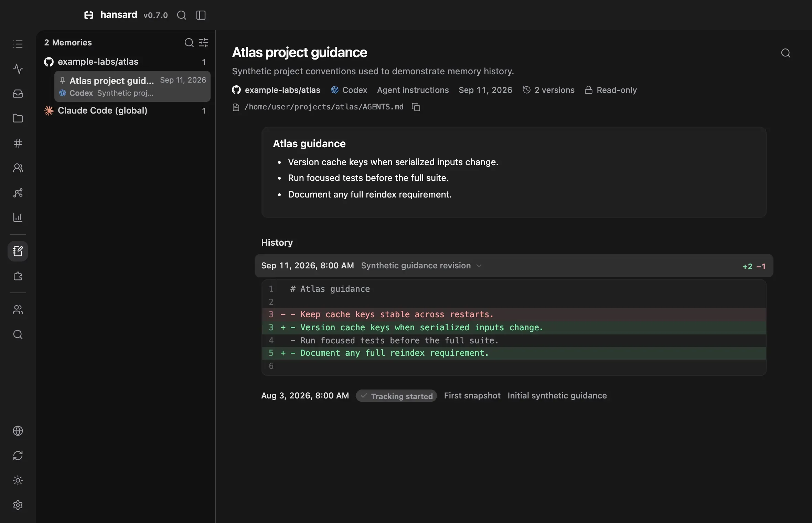The width and height of the screenshot is (812, 523).
Task: Toggle the light theme sun icon
Action: click(18, 480)
